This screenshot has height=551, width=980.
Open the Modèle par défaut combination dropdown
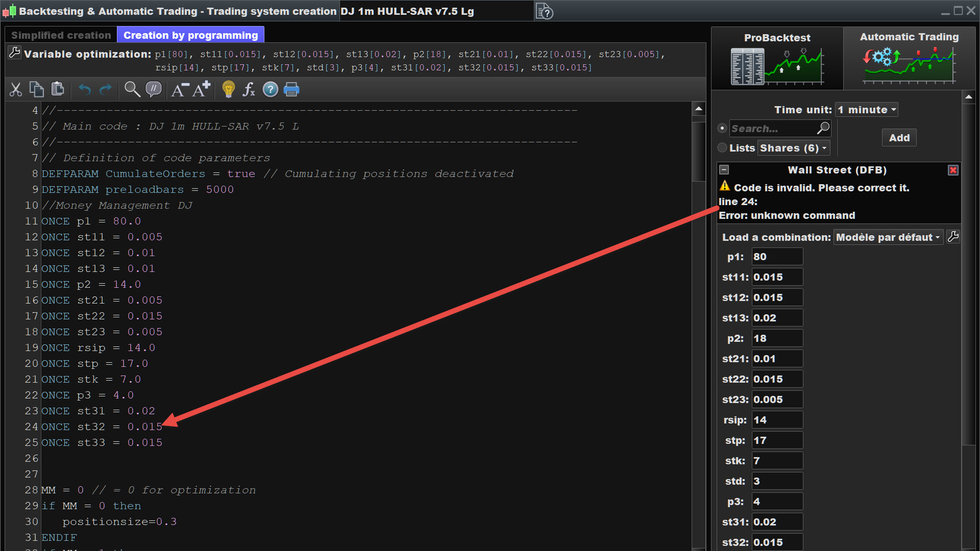click(x=888, y=237)
